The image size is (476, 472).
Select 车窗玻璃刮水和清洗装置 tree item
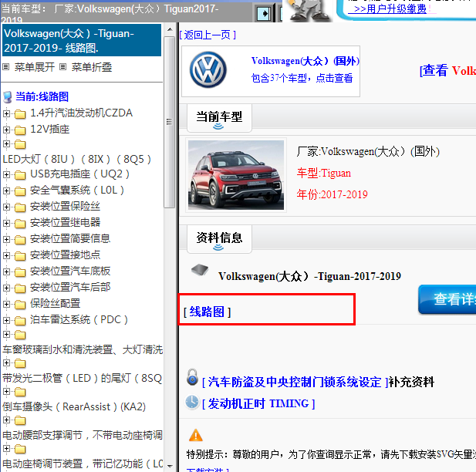click(83, 349)
